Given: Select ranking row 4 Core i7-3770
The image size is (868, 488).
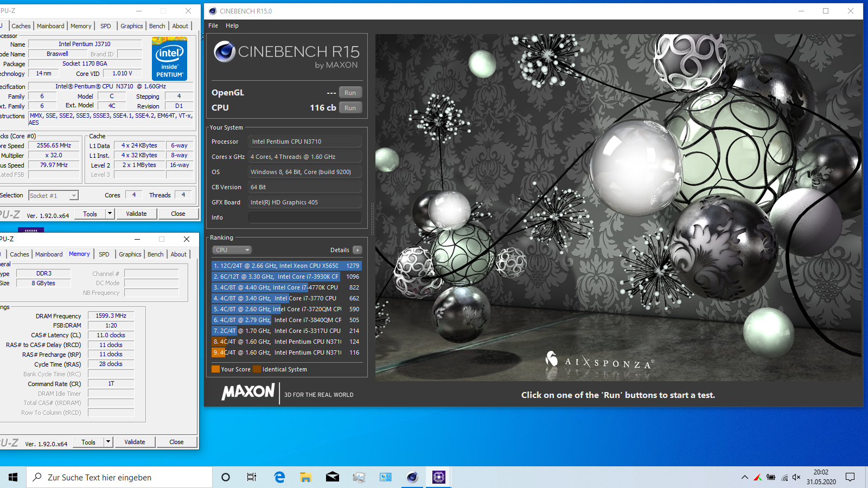Looking at the screenshot, I should click(x=286, y=298).
